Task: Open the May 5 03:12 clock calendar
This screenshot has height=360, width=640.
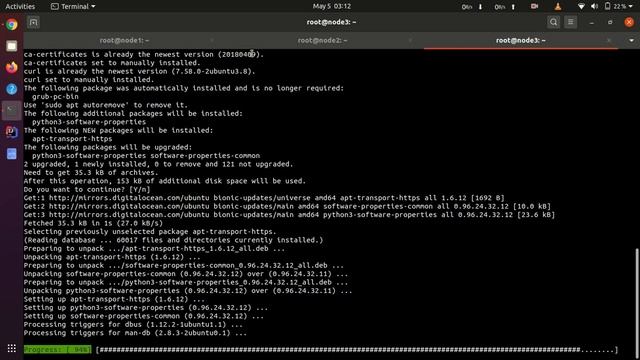Action: (331, 6)
